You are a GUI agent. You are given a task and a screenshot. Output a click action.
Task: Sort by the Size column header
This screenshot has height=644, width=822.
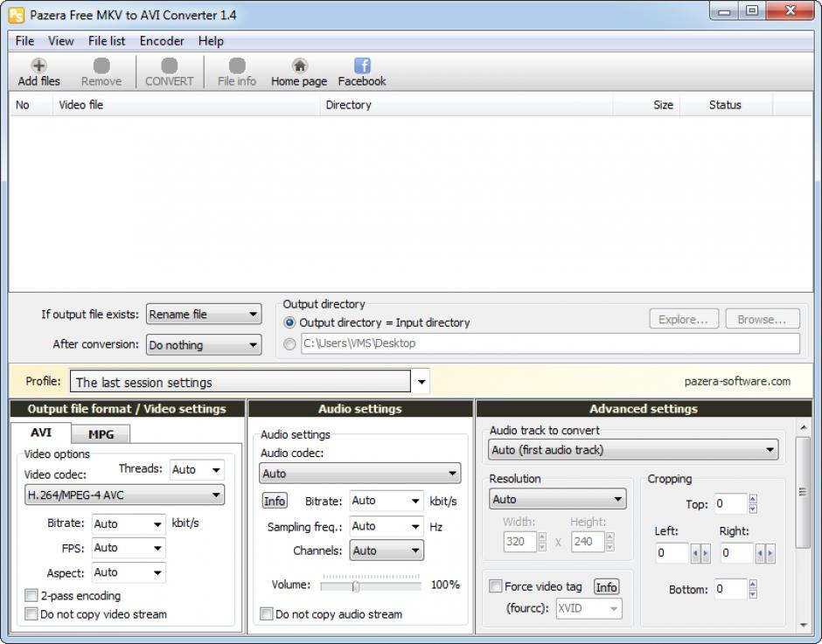pos(646,105)
